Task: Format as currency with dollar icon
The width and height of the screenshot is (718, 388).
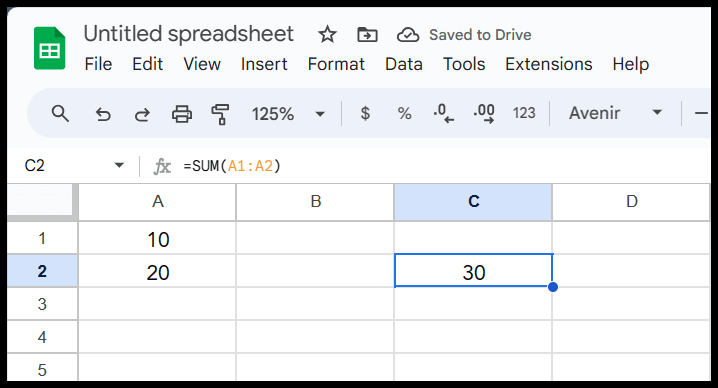Action: (365, 113)
